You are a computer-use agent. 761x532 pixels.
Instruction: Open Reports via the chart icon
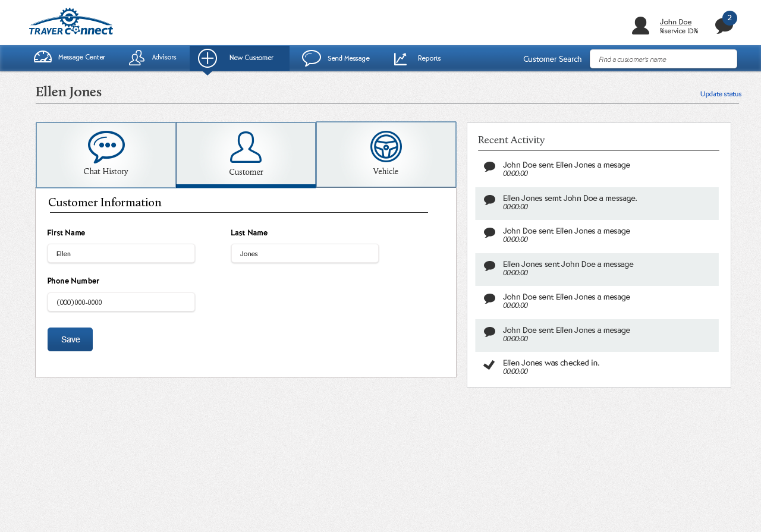click(401, 58)
